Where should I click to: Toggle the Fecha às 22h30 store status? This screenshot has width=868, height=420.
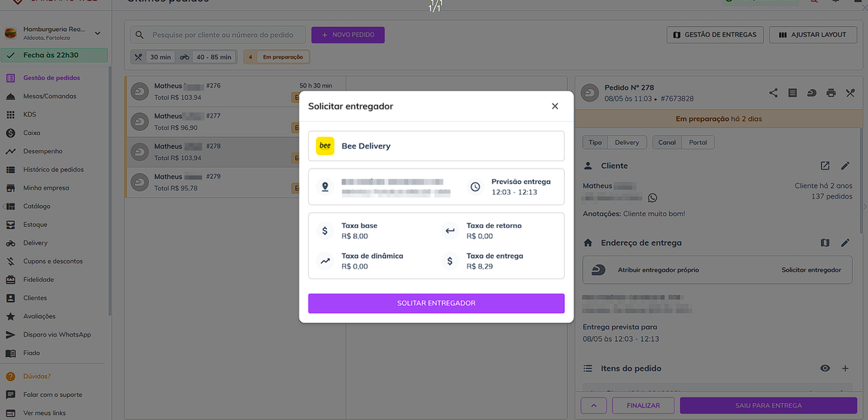tap(55, 55)
